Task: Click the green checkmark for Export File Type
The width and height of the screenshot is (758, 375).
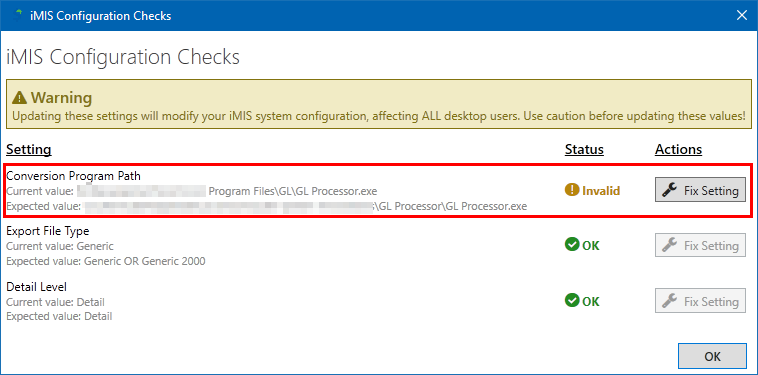Action: (571, 245)
